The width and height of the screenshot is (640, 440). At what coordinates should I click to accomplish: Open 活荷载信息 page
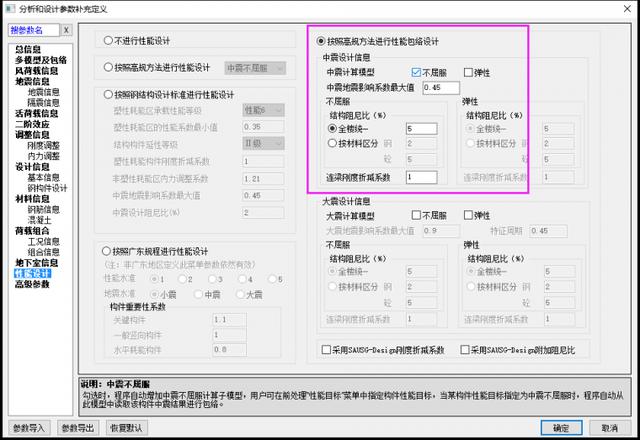[x=36, y=113]
